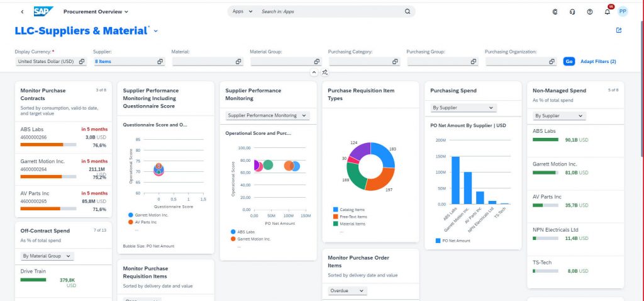This screenshot has width=644, height=301.
Task: Open Supplier Performance Monitoring Including Questionnaire Score header
Action: 165,98
